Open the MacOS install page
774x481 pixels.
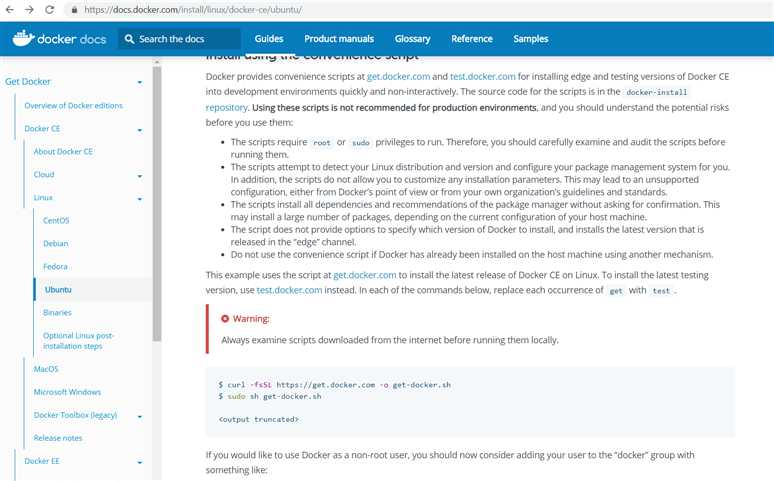[46, 368]
